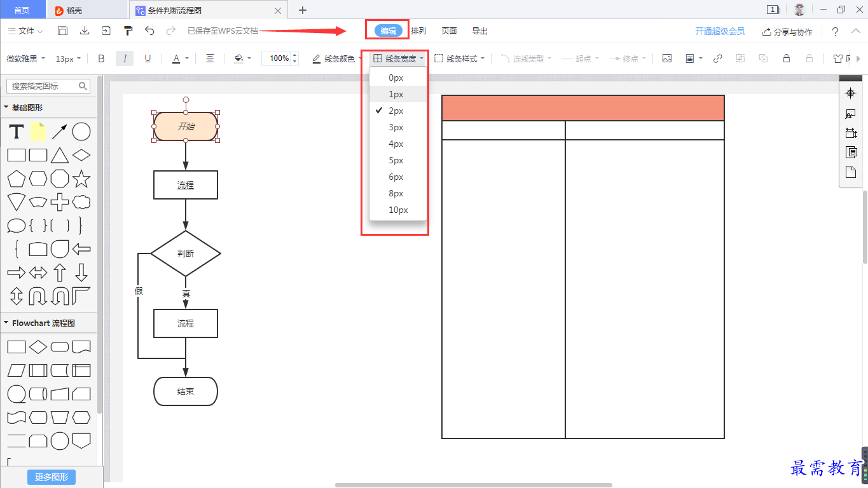Select the arrow line shape

point(60,132)
